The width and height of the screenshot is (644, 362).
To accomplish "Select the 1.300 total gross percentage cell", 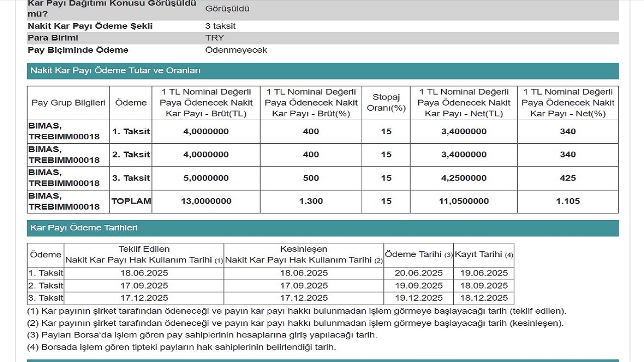I will [x=311, y=201].
